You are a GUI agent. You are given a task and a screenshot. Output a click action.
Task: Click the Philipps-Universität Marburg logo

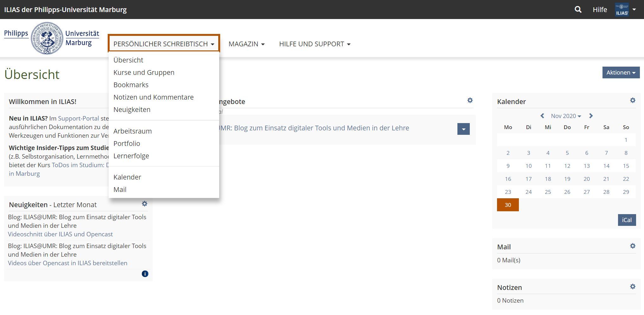(x=51, y=38)
